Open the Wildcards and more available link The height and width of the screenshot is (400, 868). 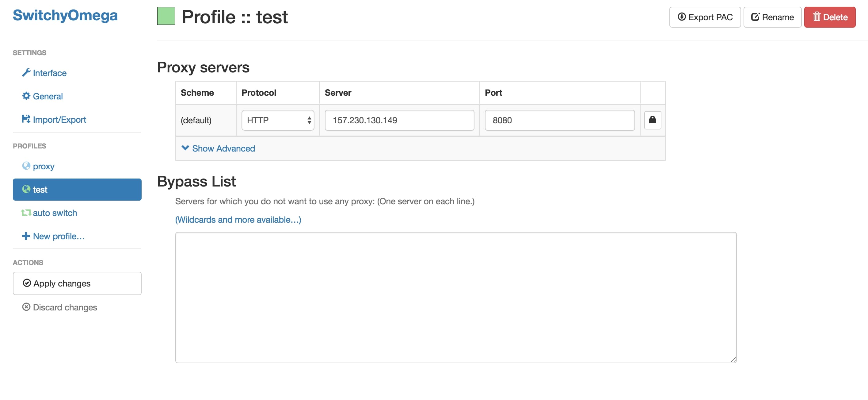[238, 220]
